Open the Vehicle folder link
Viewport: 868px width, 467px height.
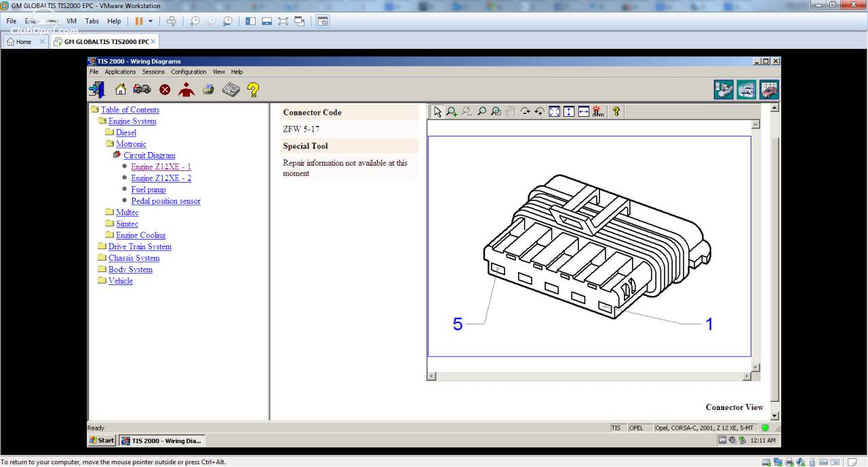pos(121,281)
